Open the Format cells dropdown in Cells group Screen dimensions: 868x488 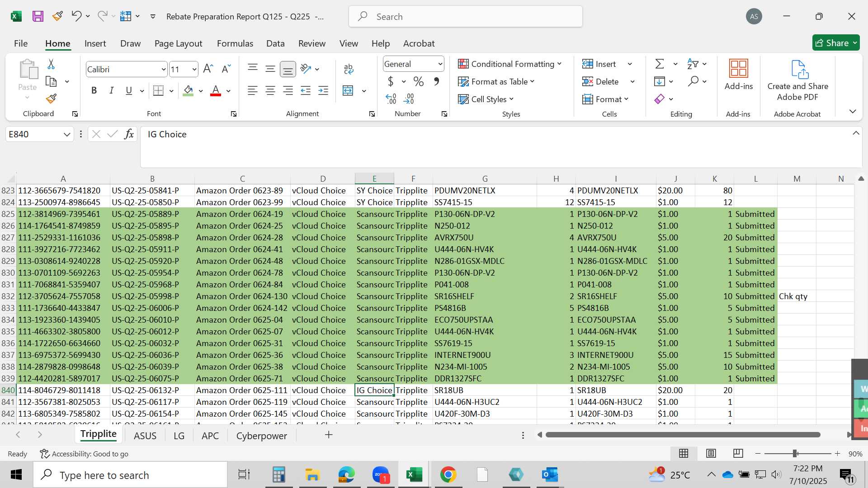click(x=605, y=99)
